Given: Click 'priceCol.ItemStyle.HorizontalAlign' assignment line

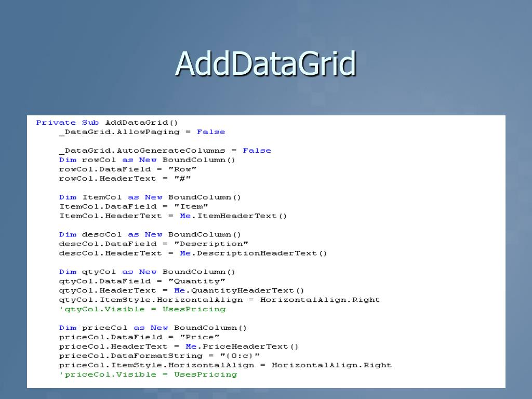Looking at the screenshot, I should point(225,365).
